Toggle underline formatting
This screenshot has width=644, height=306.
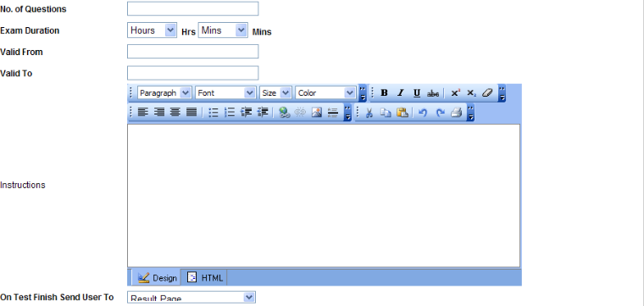tap(417, 93)
